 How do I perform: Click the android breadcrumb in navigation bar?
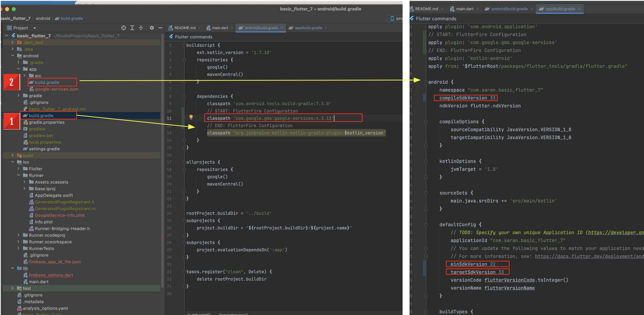(43, 19)
